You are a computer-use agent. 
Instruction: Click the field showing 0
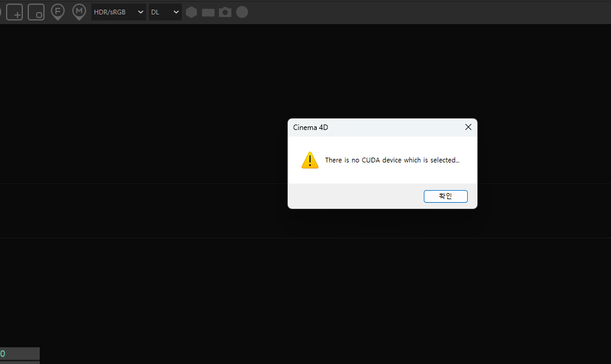click(19, 354)
